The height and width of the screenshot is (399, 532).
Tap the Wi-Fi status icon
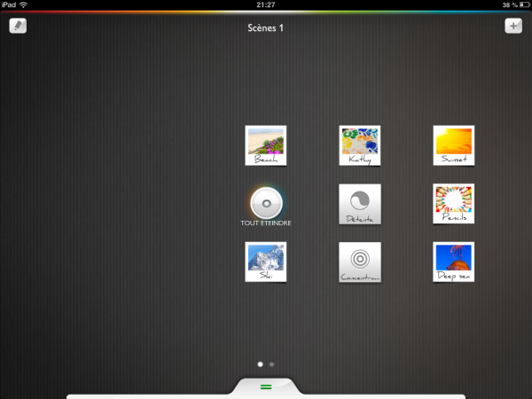(x=23, y=4)
